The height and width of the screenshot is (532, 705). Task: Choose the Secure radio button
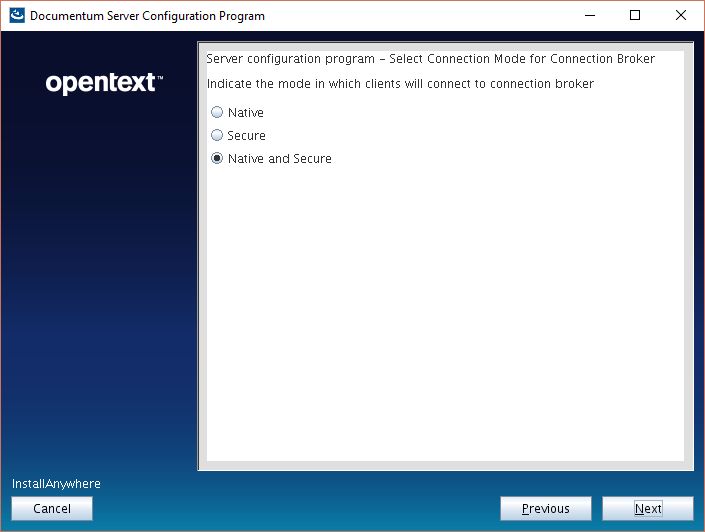coord(217,135)
